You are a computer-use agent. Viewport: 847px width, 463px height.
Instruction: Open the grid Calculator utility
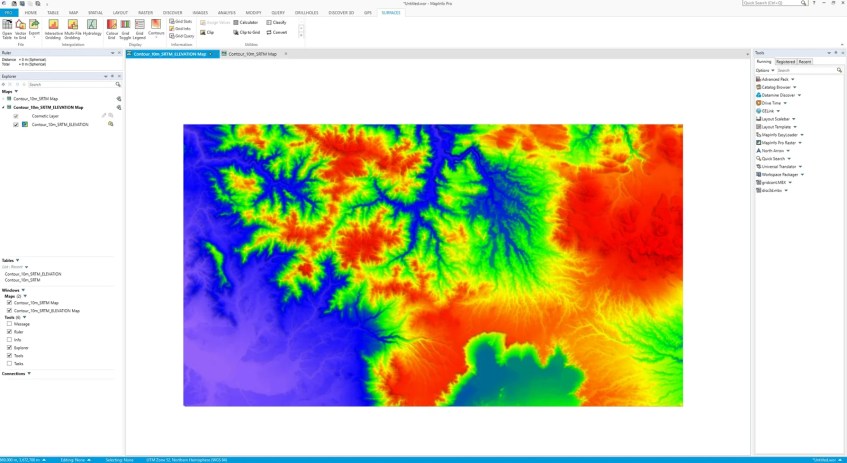pyautogui.click(x=246, y=23)
